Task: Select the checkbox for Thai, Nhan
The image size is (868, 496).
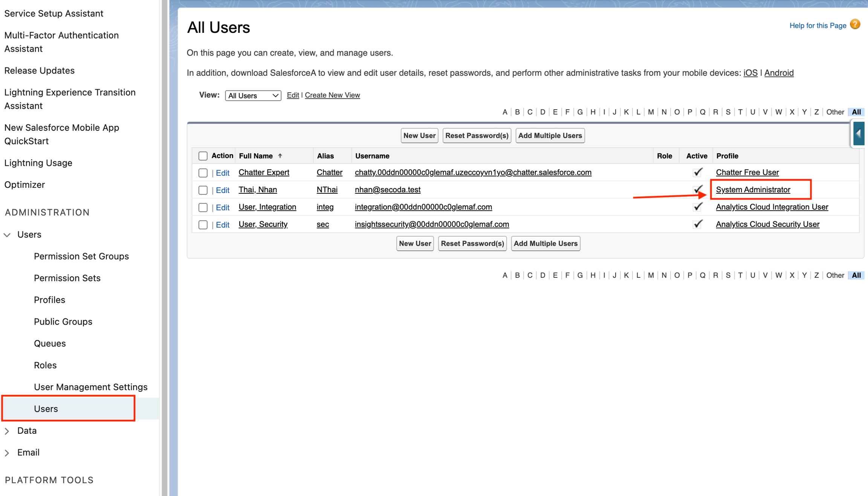Action: pyautogui.click(x=203, y=190)
